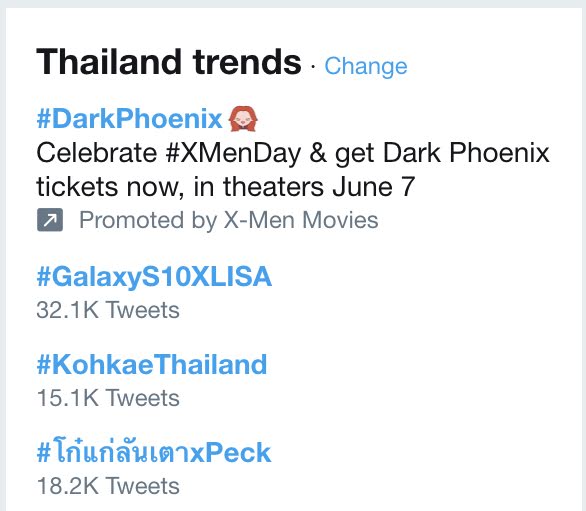Click the red-haired Dark Phoenix emoji
Screen dimensions: 586x511
(x=243, y=119)
